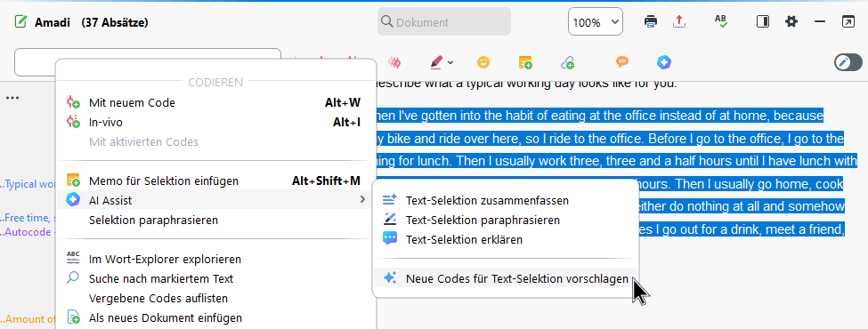
Task: Click the Typical wor... code label
Action: (28, 184)
